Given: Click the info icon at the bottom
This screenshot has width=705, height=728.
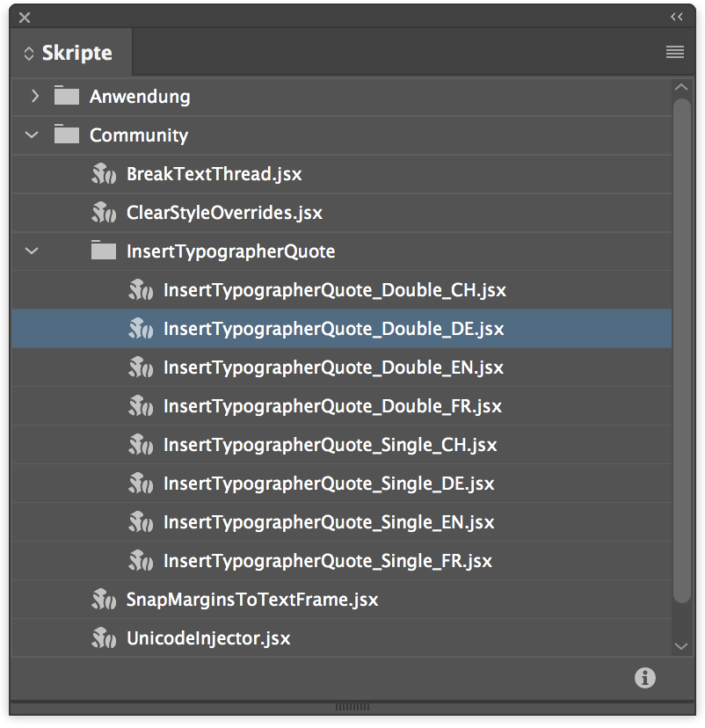Looking at the screenshot, I should tap(644, 678).
